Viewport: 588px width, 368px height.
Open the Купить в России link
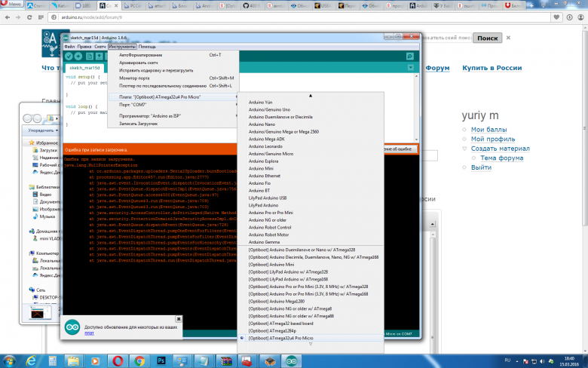(x=492, y=68)
